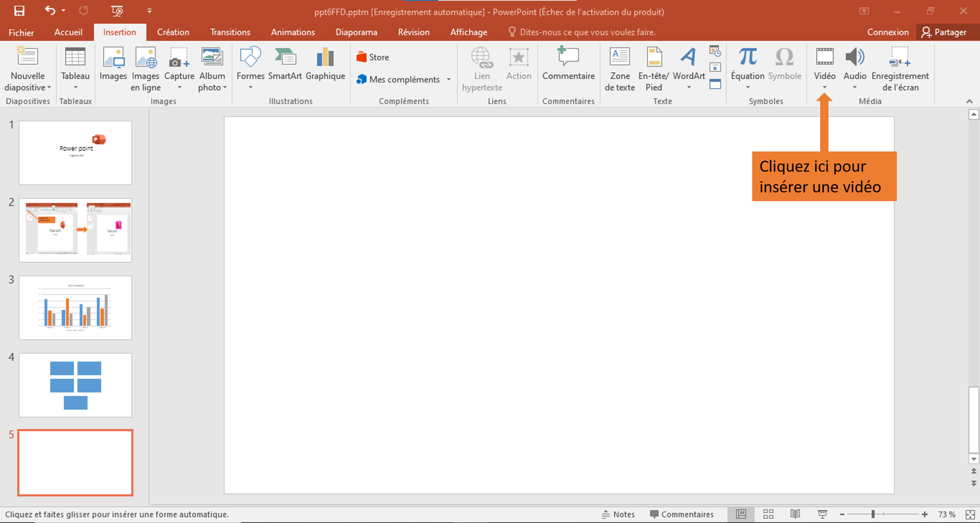The height and width of the screenshot is (523, 980).
Task: Launch slideshow view from status bar
Action: [822, 514]
